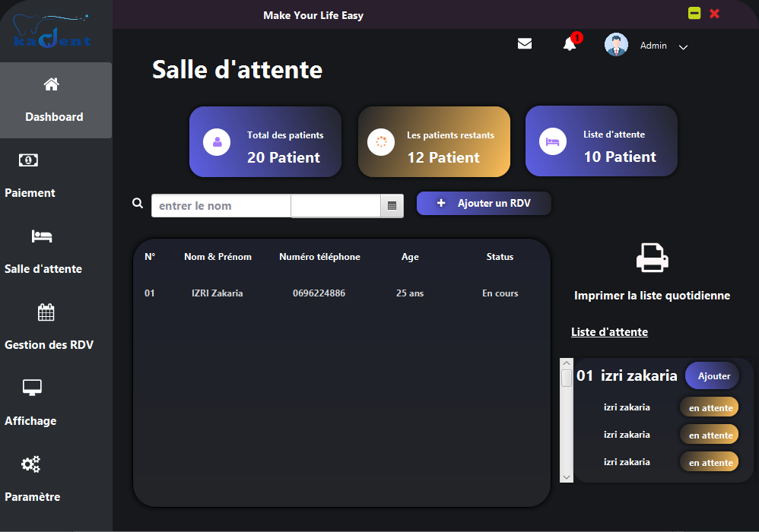Click the search magnifier icon
The width and height of the screenshot is (759, 532).
point(138,204)
